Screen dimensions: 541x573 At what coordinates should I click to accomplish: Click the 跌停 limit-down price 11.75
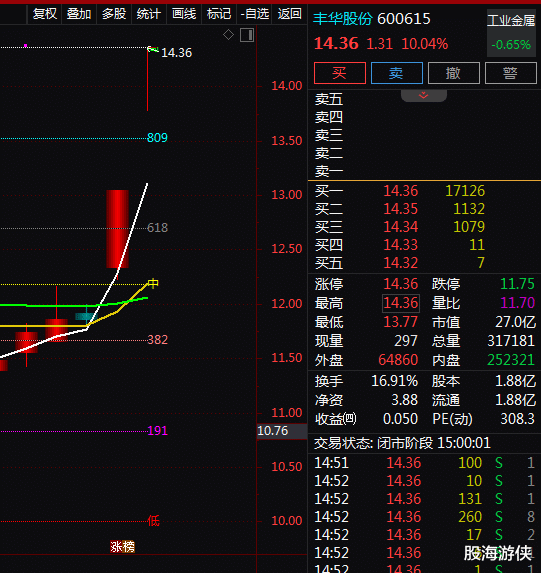pyautogui.click(x=517, y=284)
